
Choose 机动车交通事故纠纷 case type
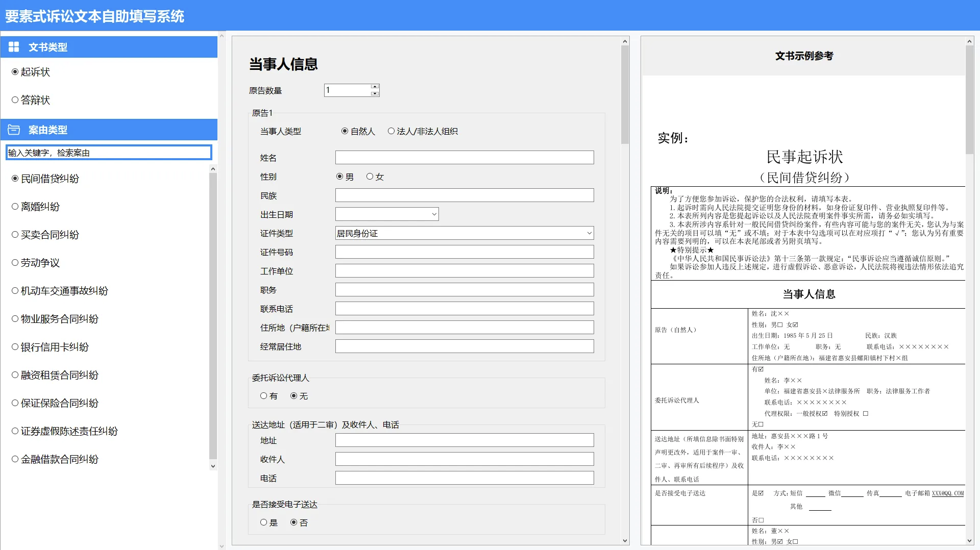(x=60, y=291)
